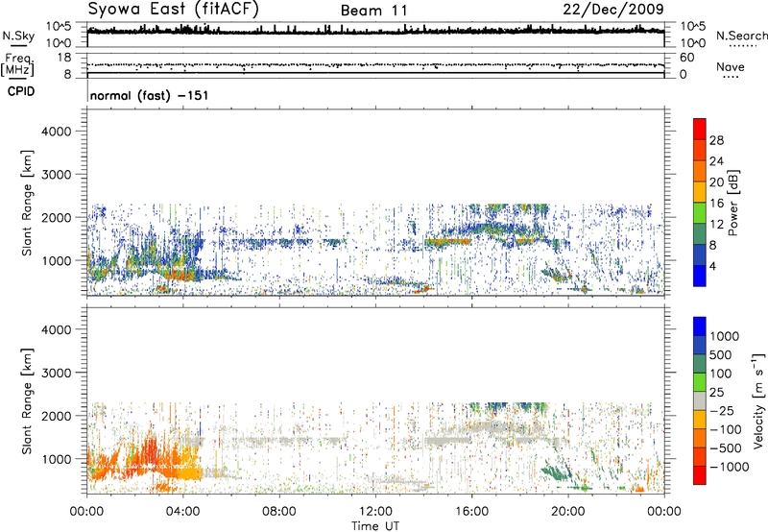This screenshot has height=532, width=768.
Task: Click the '08:00' time axis label
Action: (279, 512)
